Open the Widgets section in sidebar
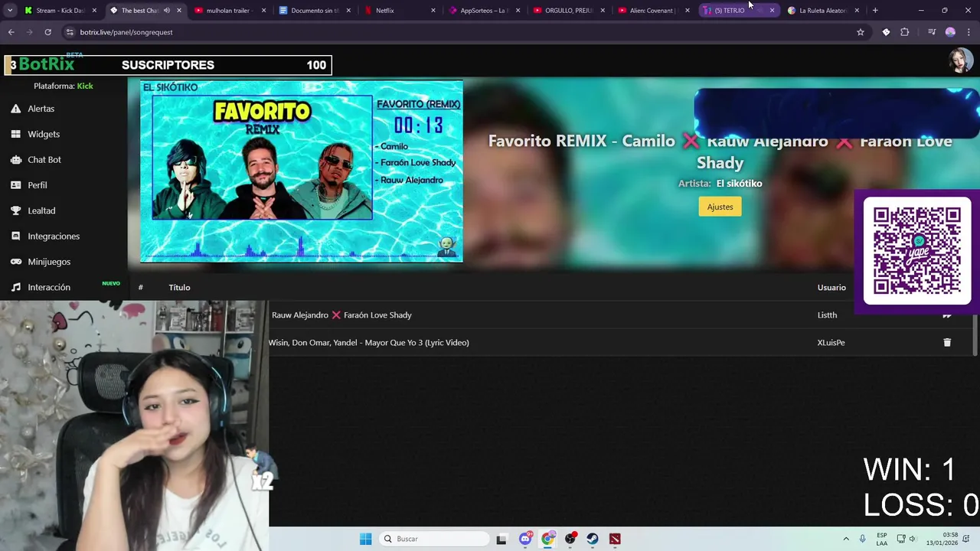The height and width of the screenshot is (551, 980). coord(44,134)
